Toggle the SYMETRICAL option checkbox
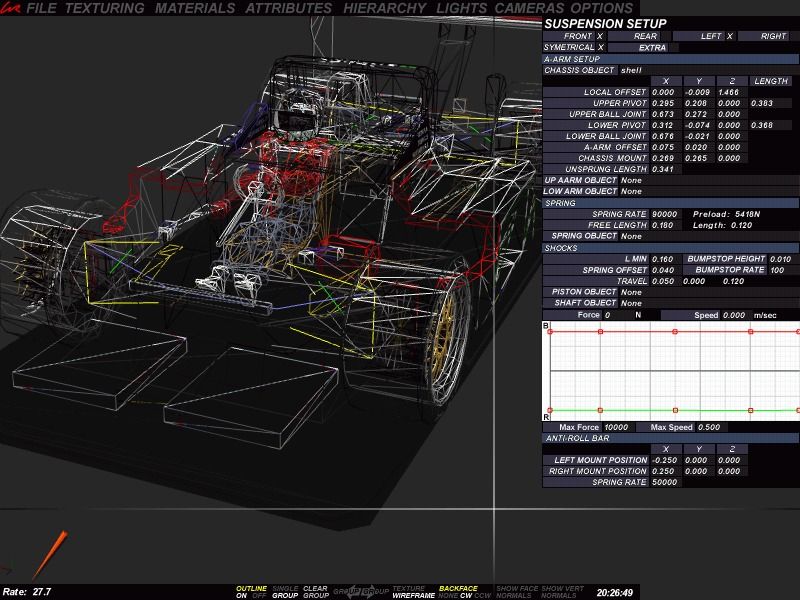The image size is (800, 600). click(600, 47)
